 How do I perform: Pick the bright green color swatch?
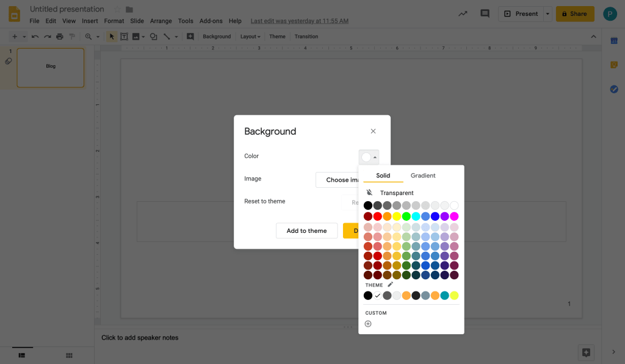click(x=406, y=216)
